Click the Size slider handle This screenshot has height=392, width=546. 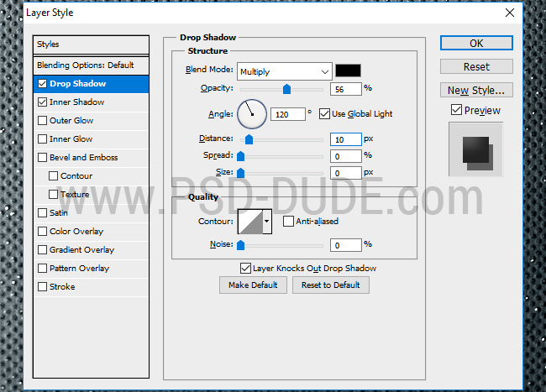[x=240, y=173]
